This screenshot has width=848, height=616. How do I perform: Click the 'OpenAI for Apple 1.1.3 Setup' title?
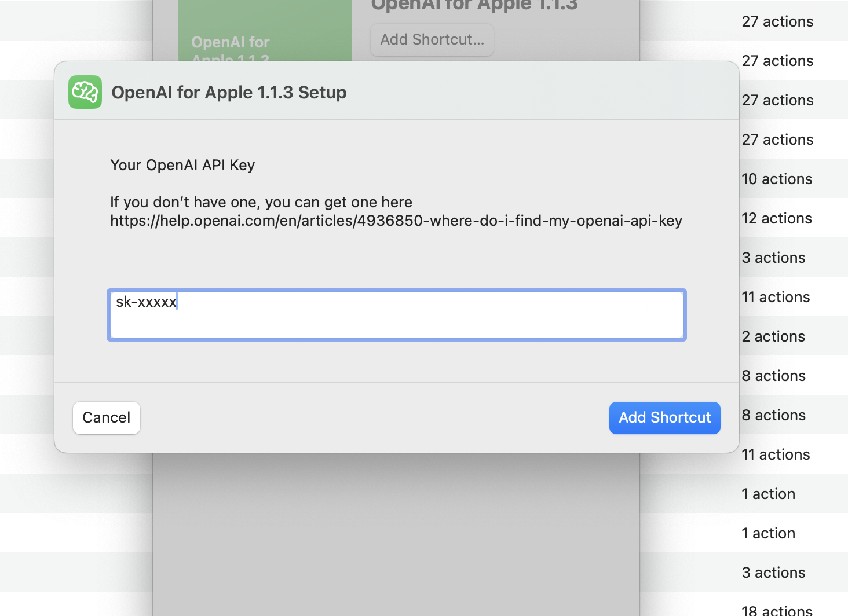click(229, 93)
